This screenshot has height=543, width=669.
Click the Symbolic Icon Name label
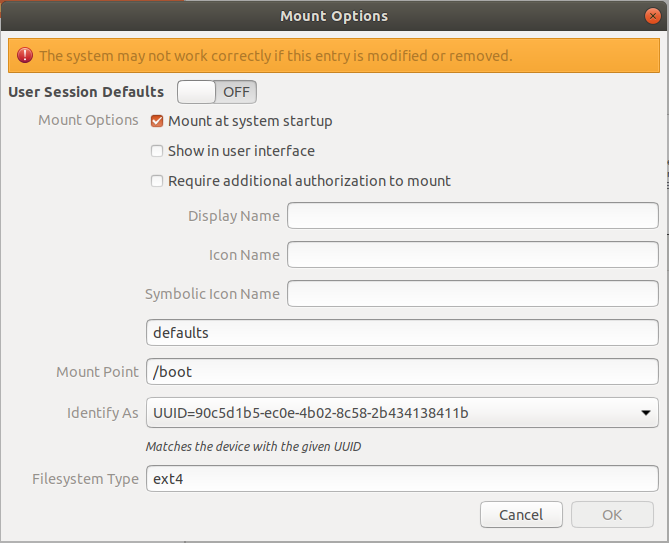pyautogui.click(x=212, y=294)
